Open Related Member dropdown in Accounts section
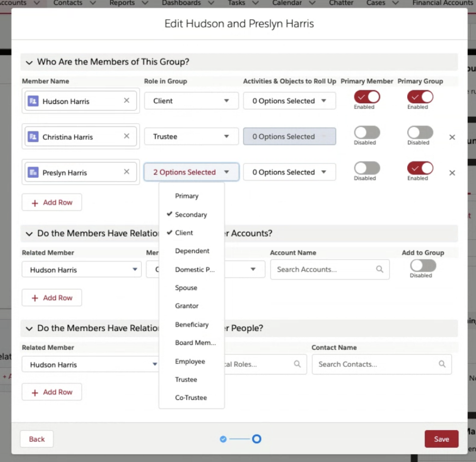The height and width of the screenshot is (462, 476). (82, 270)
